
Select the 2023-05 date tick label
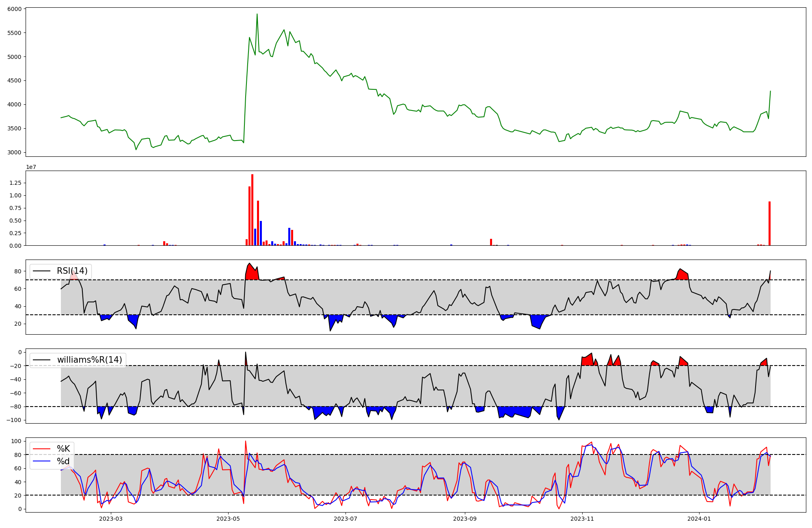click(x=228, y=519)
